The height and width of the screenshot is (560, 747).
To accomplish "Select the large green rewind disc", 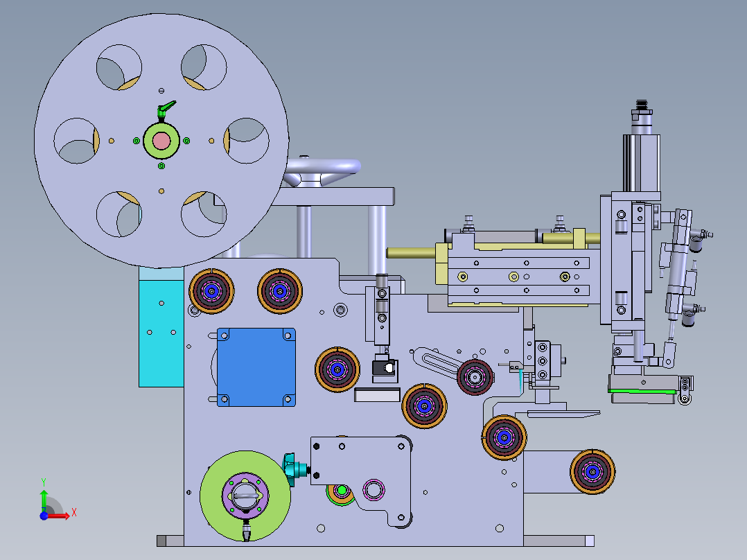I will point(245,496).
